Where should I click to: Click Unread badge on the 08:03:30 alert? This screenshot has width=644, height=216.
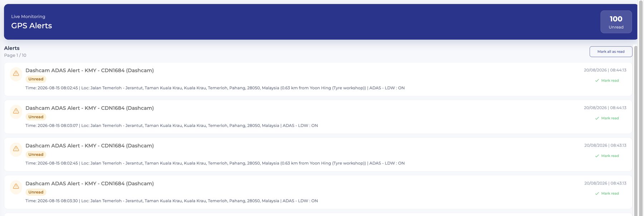pos(36,192)
